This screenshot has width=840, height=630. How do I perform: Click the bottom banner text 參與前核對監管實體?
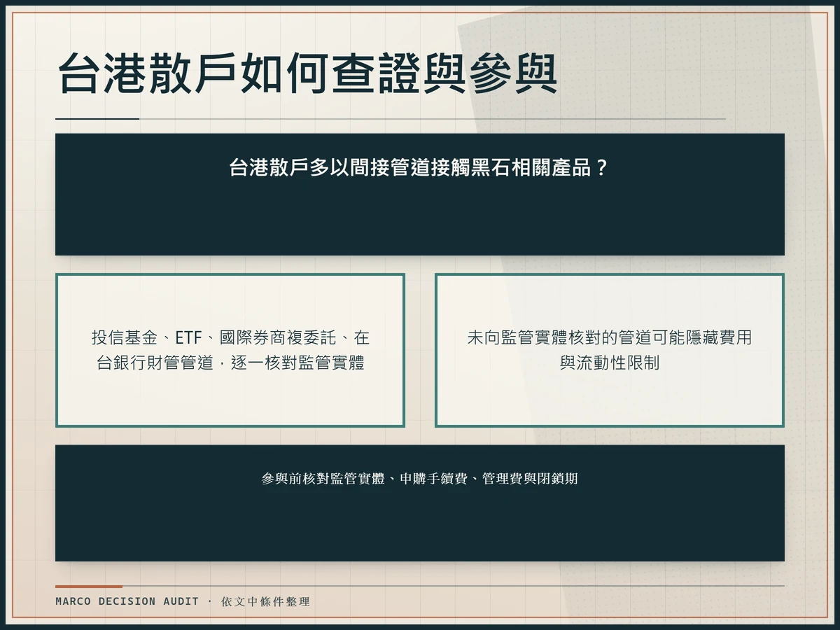tap(419, 479)
